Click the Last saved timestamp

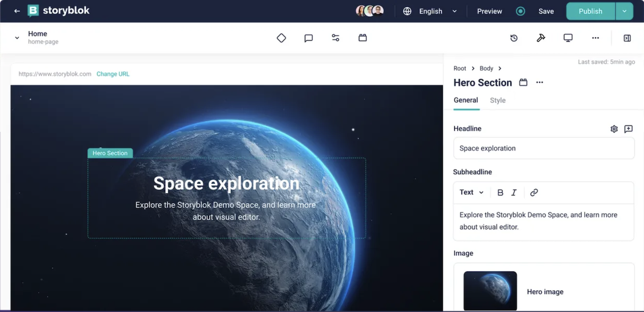tap(606, 62)
